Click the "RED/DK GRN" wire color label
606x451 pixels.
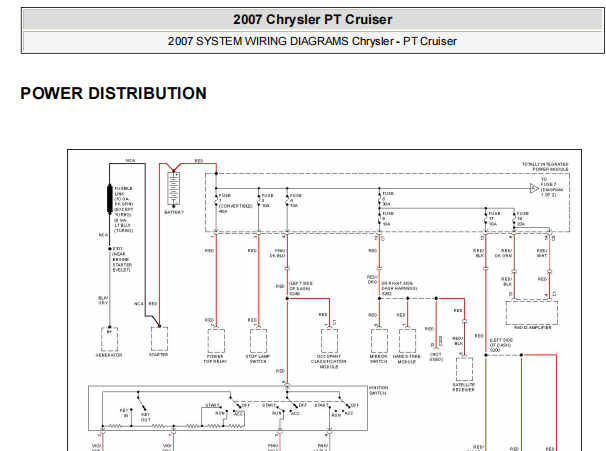point(504,253)
